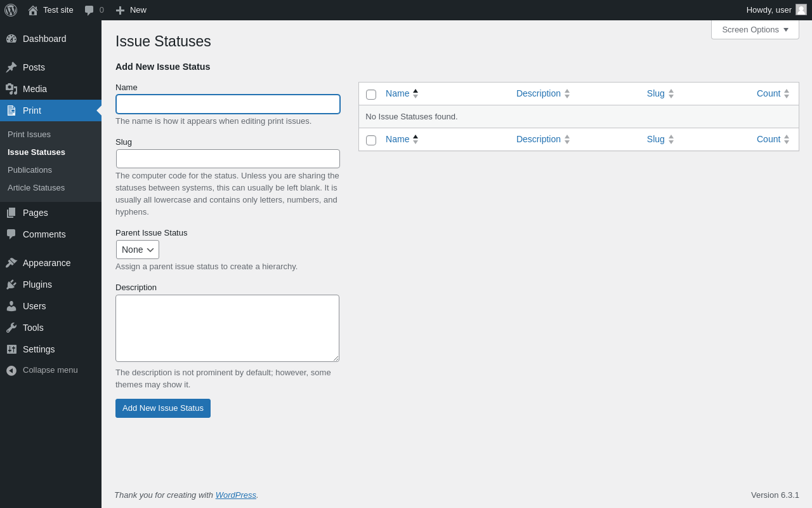Open the Appearance menu label

(47, 263)
